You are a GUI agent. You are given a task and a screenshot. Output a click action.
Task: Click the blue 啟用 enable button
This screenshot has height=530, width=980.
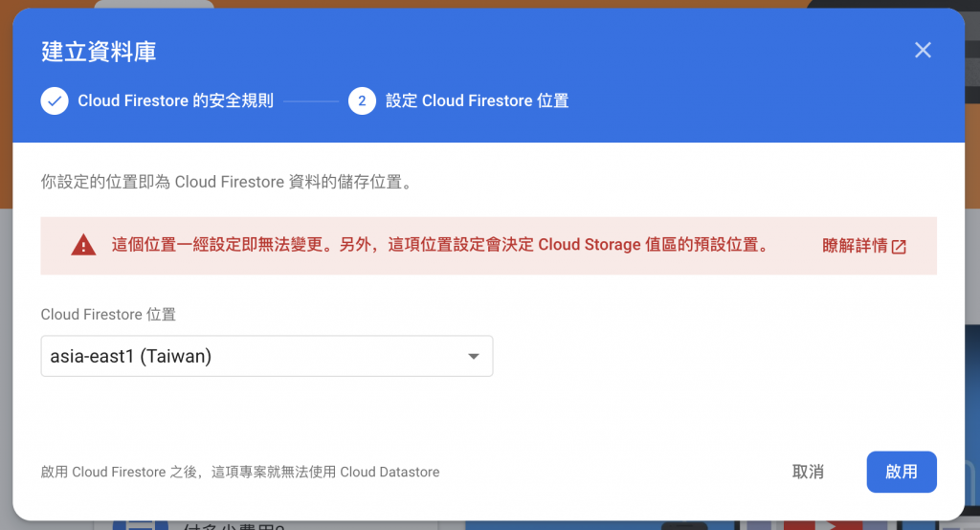(x=902, y=472)
